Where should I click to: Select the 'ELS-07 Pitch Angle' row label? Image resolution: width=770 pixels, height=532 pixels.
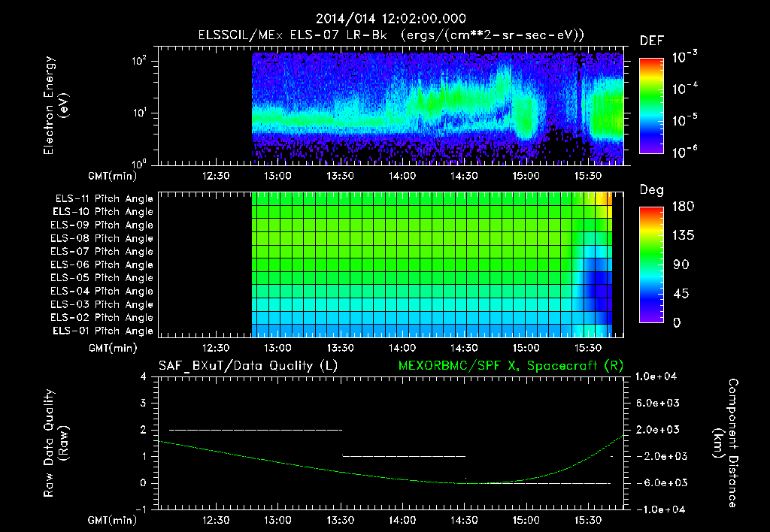pyautogui.click(x=102, y=251)
